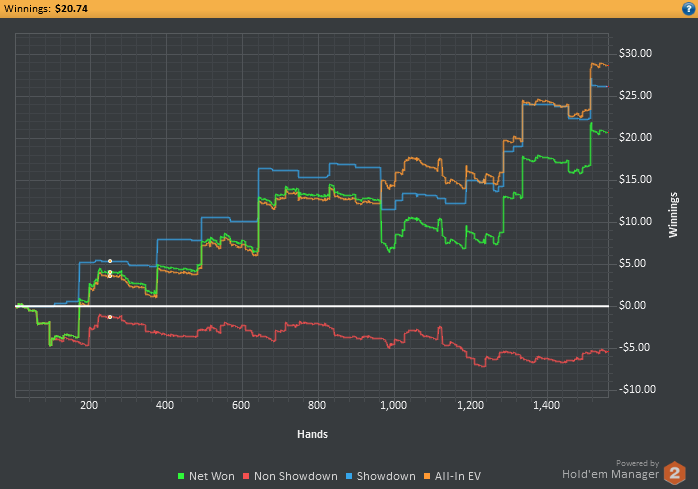Select the data point marker on the Showdown line

click(110, 261)
